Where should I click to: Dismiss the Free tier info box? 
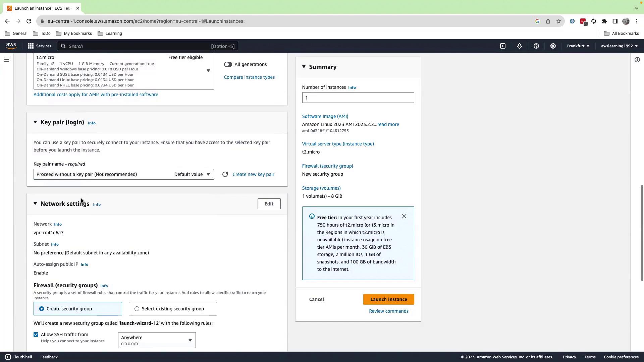(404, 216)
